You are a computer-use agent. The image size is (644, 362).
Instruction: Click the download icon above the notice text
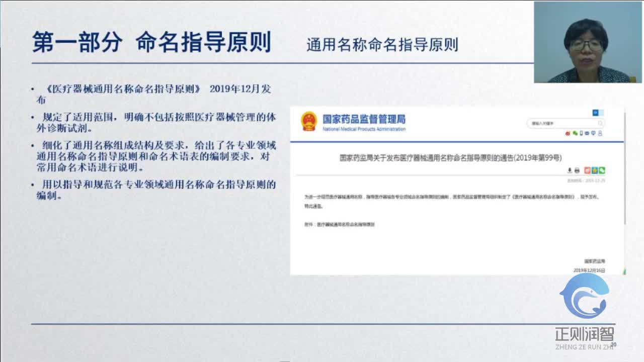coord(570,170)
